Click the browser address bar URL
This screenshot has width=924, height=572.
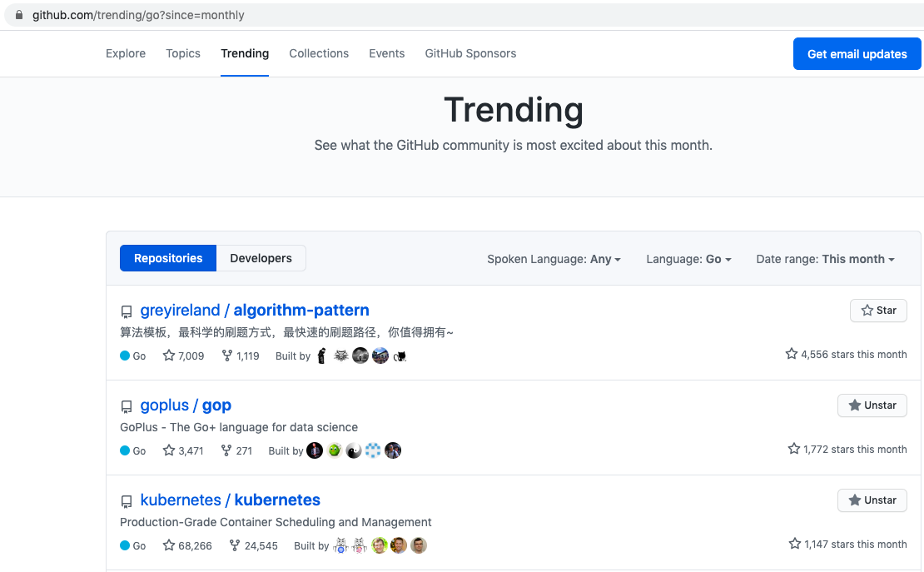(138, 15)
